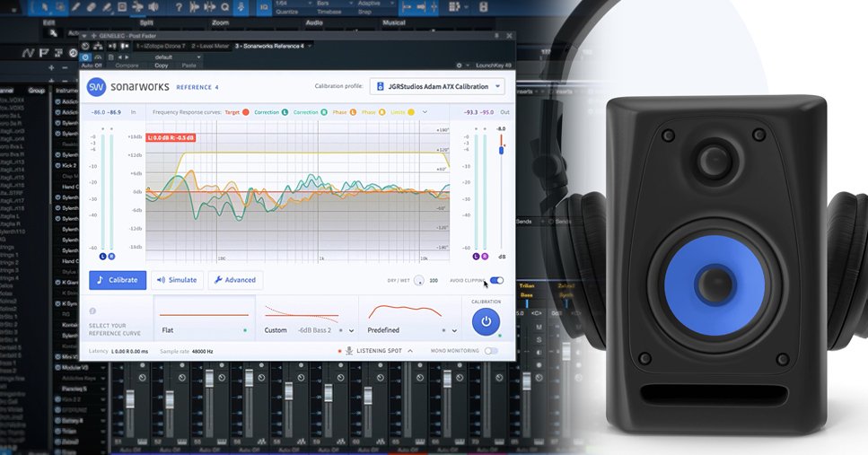Image resolution: width=868 pixels, height=455 pixels.
Task: Expand the Custom -6dB Bass 2 chevron
Action: 351,330
